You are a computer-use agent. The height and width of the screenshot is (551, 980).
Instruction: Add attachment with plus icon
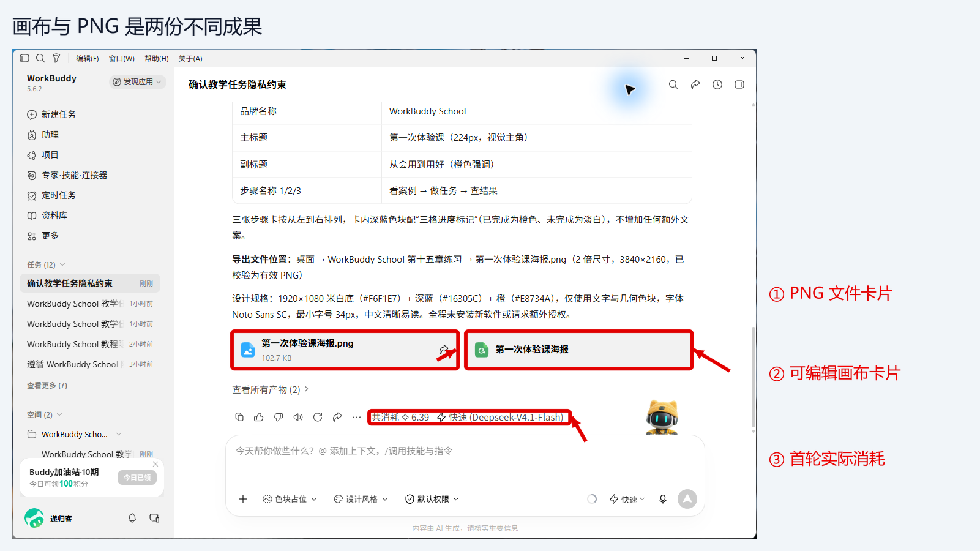(x=243, y=499)
